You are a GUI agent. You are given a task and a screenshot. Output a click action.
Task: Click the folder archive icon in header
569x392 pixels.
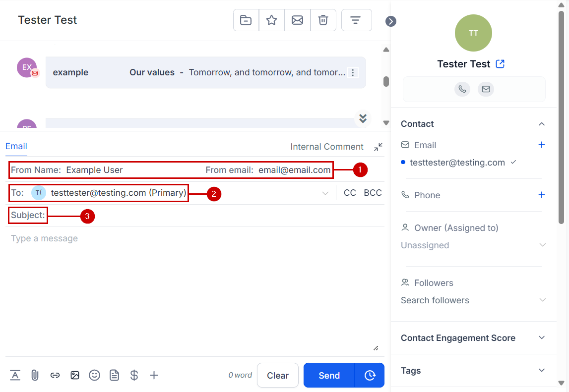pos(246,20)
